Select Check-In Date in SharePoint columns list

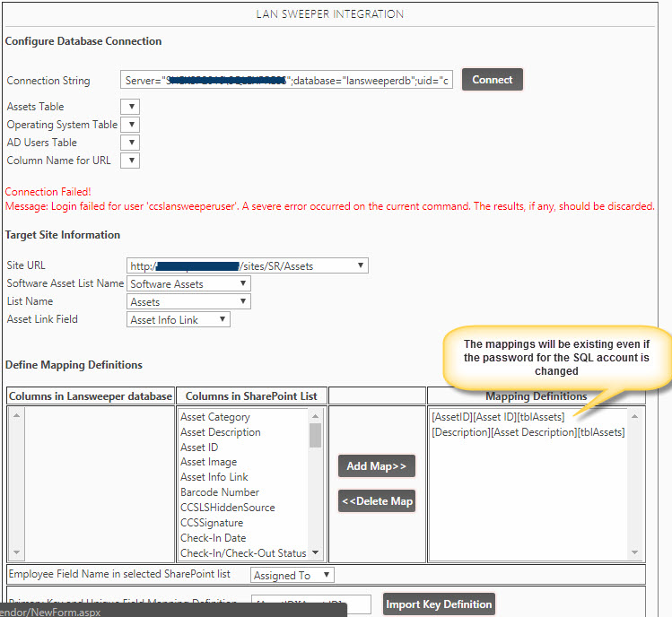pos(213,538)
